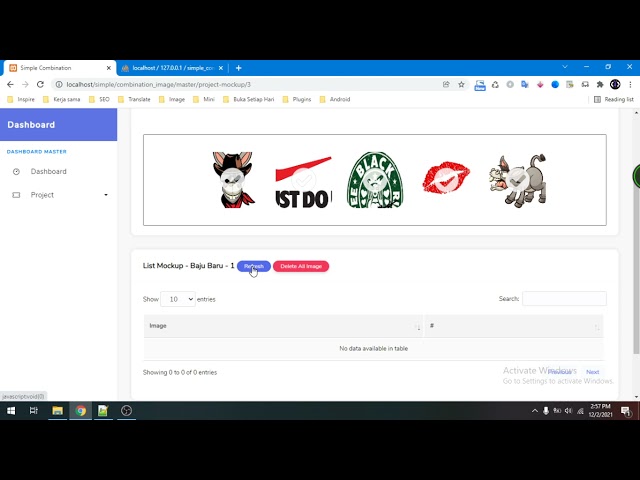Open the Windows Start menu

click(x=11, y=411)
